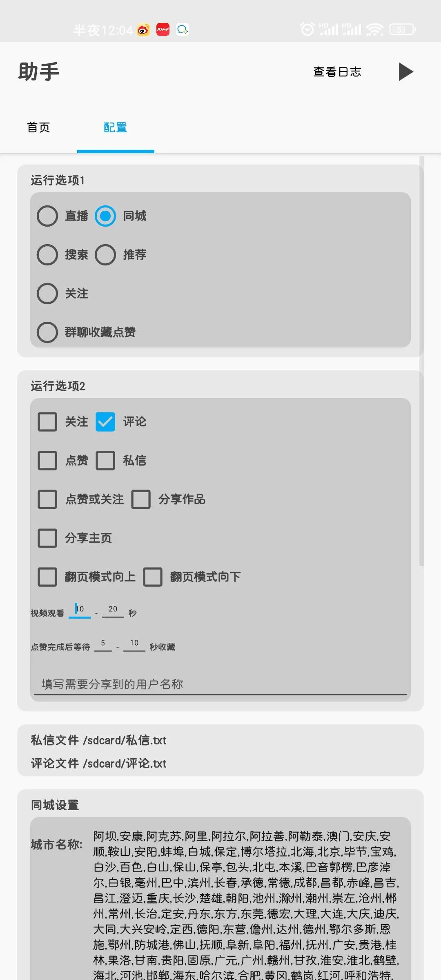
Task: Select the 配置 tab
Action: [x=115, y=128]
